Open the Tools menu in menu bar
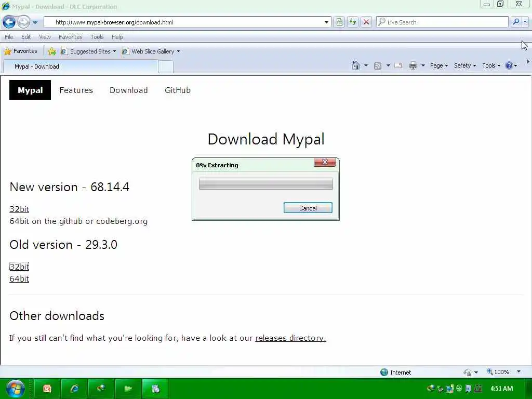 click(97, 37)
